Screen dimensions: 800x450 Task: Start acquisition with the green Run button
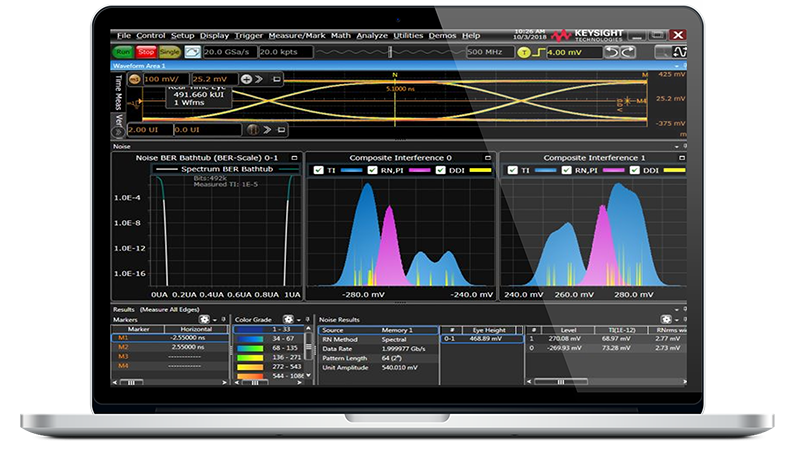tap(122, 52)
